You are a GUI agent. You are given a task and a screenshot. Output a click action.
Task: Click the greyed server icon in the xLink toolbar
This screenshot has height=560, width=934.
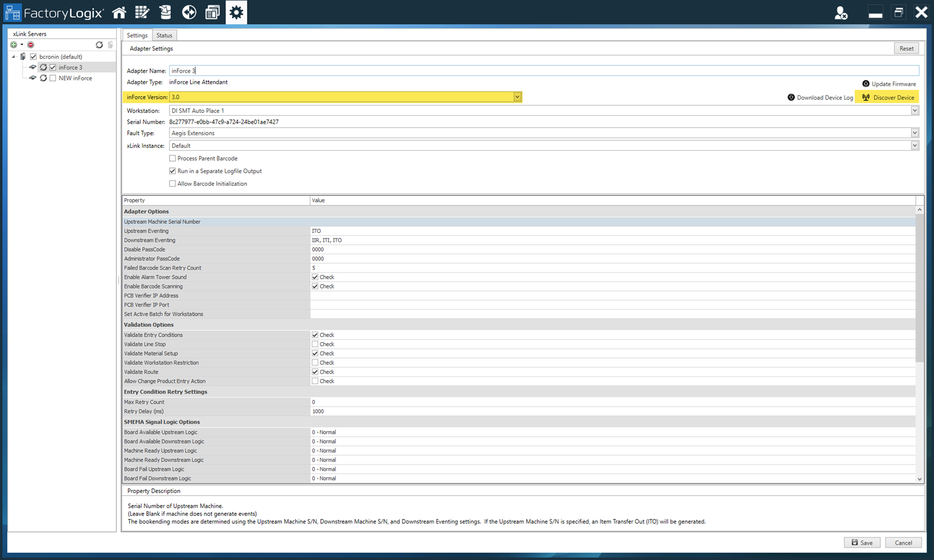click(110, 45)
